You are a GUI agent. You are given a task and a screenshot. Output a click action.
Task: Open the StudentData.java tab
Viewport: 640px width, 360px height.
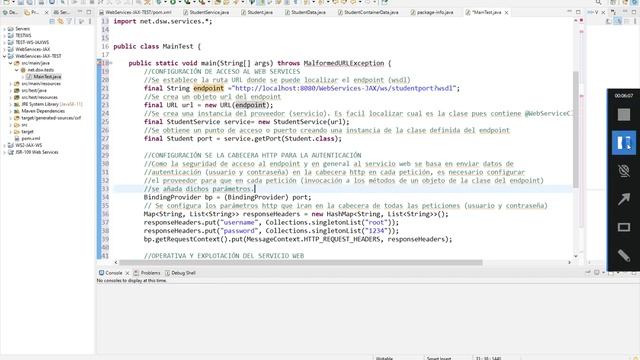tap(305, 12)
